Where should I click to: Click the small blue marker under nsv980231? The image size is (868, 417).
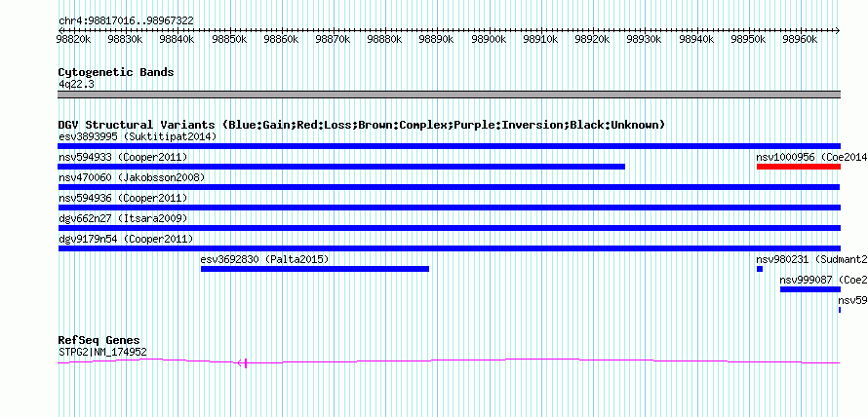(x=760, y=269)
